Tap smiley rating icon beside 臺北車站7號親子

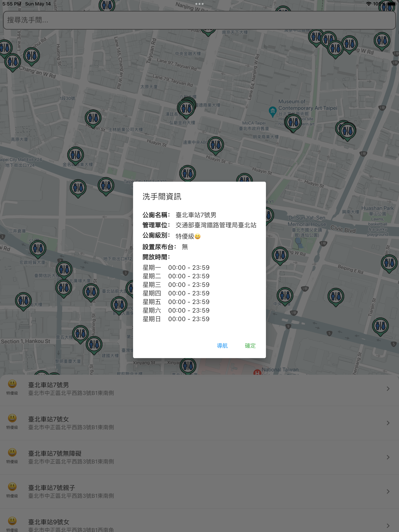[x=12, y=487]
